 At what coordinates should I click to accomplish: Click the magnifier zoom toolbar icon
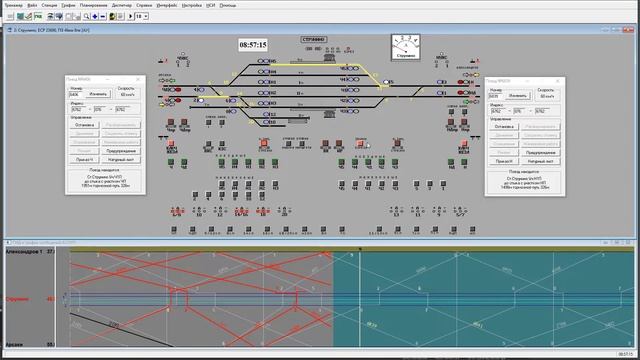(x=87, y=16)
